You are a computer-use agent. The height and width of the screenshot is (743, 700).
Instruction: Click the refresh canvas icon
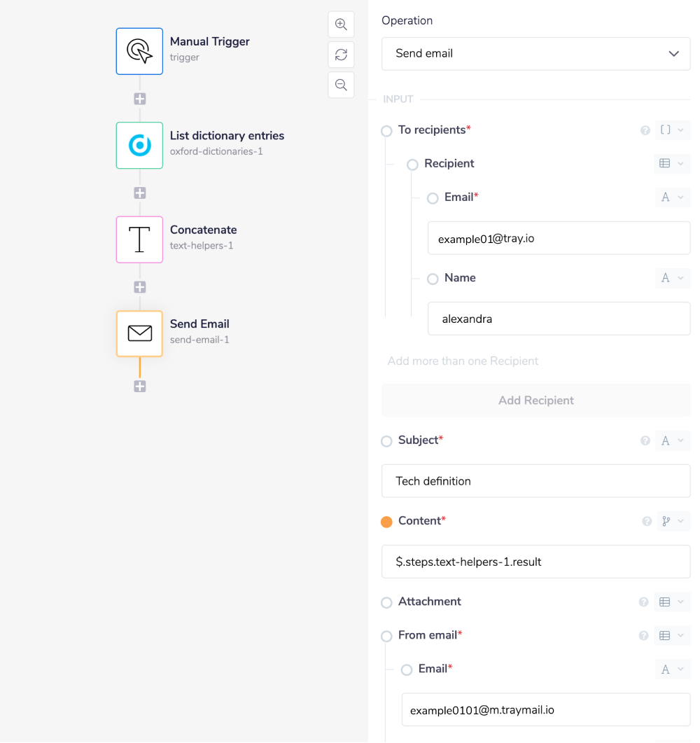pos(341,55)
